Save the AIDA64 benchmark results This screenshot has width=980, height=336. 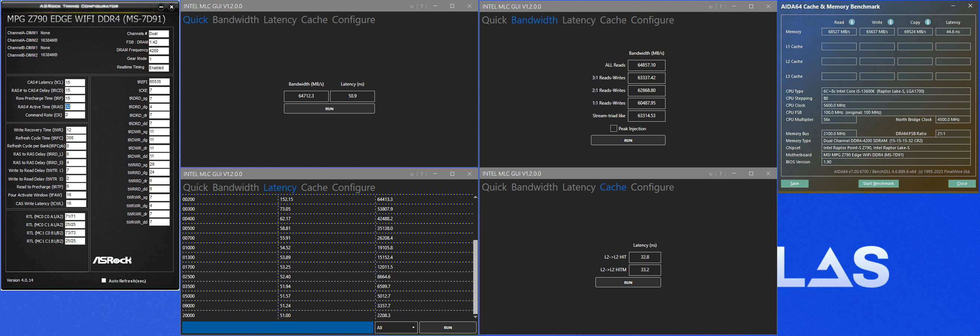(794, 183)
